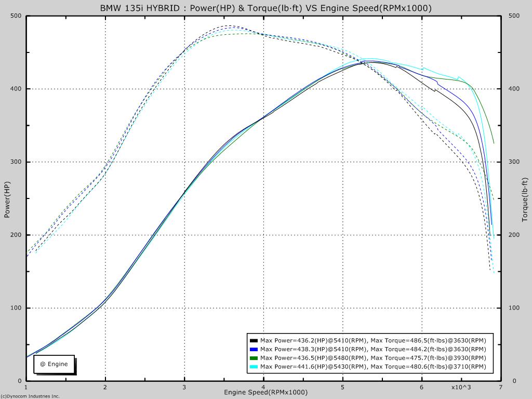532x399 pixels.
Task: Click the cyan legend color swatch
Action: point(254,367)
